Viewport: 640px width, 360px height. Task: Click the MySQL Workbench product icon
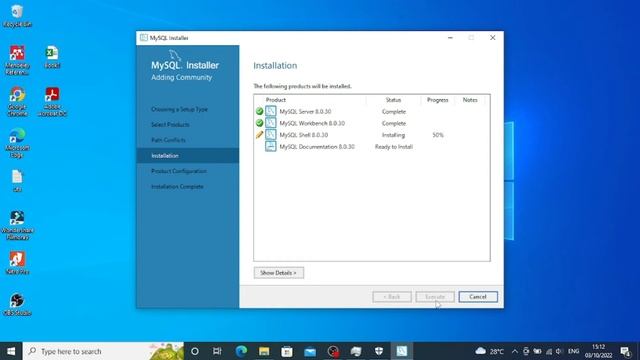pos(271,123)
